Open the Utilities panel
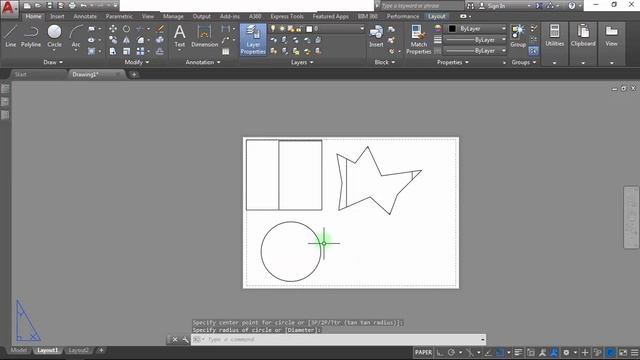The height and width of the screenshot is (360, 640). coord(554,35)
